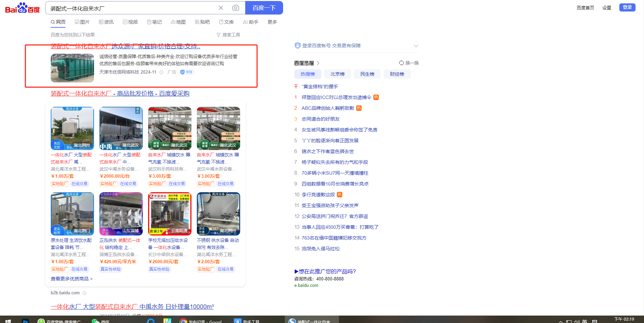Open the Chrome 发布记录 taskbar window
The width and height of the screenshot is (644, 323).
tap(201, 321)
